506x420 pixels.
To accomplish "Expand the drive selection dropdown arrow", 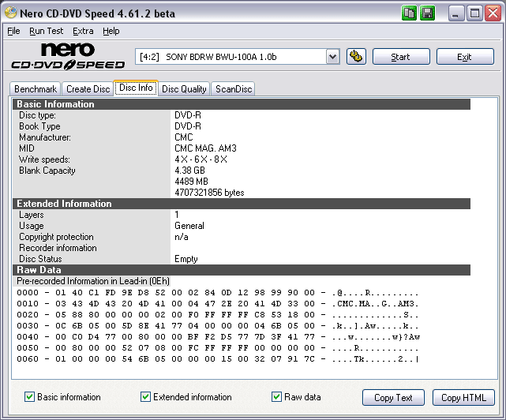I will click(332, 57).
